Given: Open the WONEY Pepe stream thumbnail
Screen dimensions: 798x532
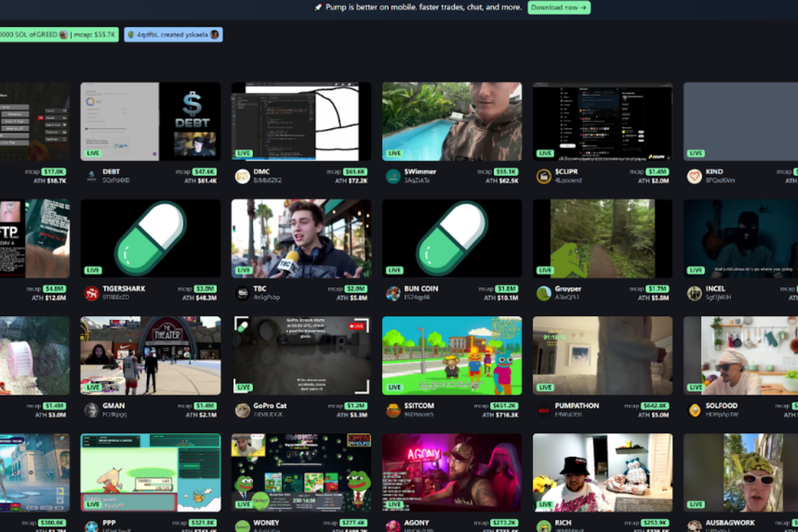Looking at the screenshot, I should pyautogui.click(x=301, y=473).
